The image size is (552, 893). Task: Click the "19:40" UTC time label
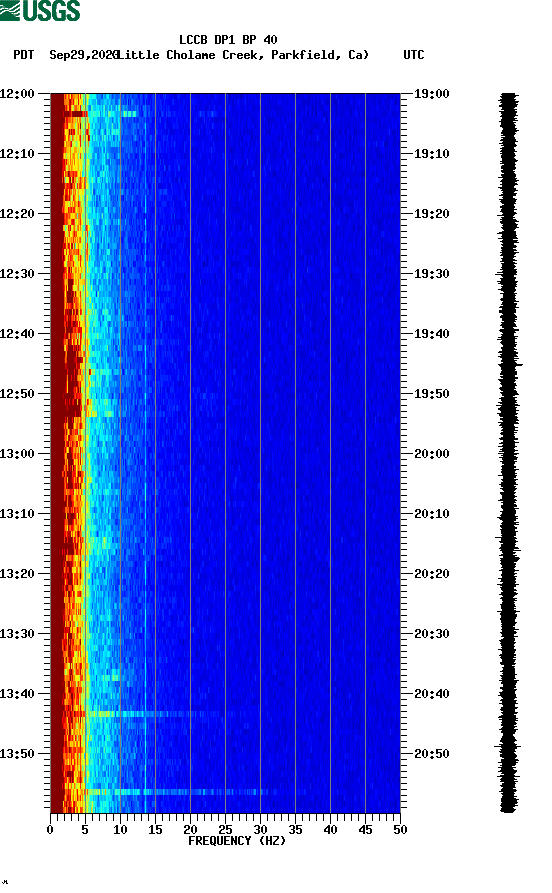coord(431,334)
